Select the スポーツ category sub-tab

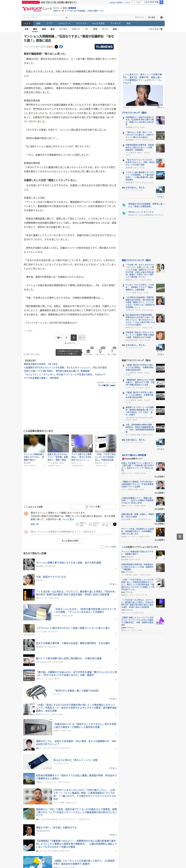(x=76, y=29)
